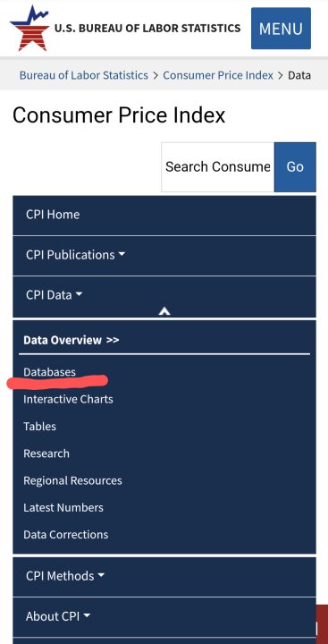Open the Research link

[46, 453]
